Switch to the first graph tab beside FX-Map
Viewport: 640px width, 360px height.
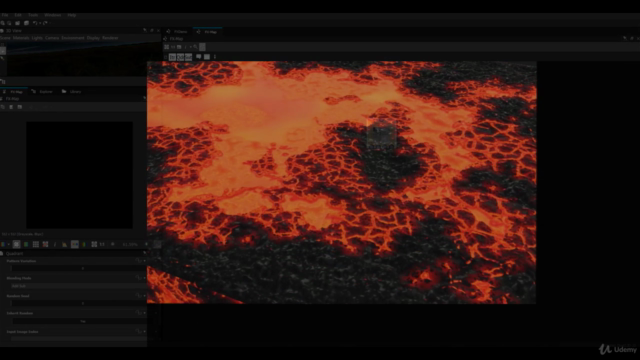(x=178, y=32)
